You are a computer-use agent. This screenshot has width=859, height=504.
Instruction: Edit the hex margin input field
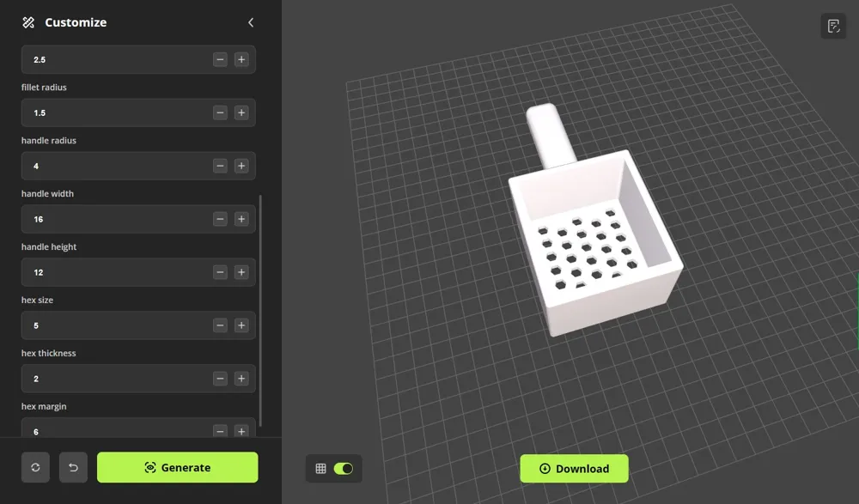click(138, 428)
